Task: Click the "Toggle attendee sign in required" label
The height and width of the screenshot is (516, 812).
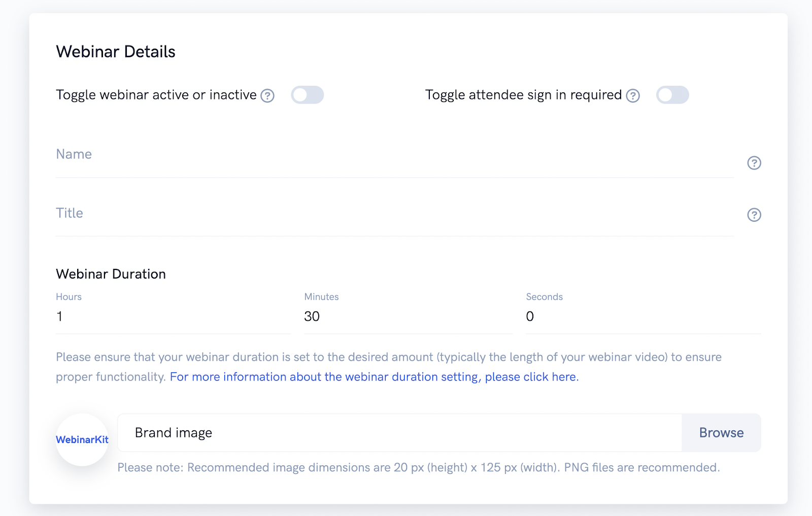Action: tap(523, 95)
